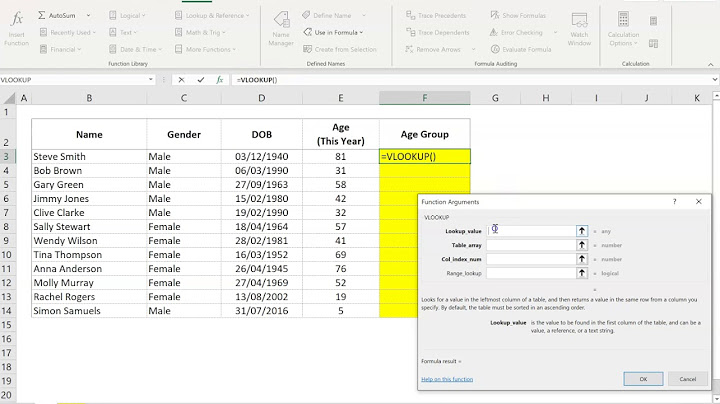Screen dimensions: 720x404
Task: Click cell containing Steve Smith
Action: coord(89,157)
